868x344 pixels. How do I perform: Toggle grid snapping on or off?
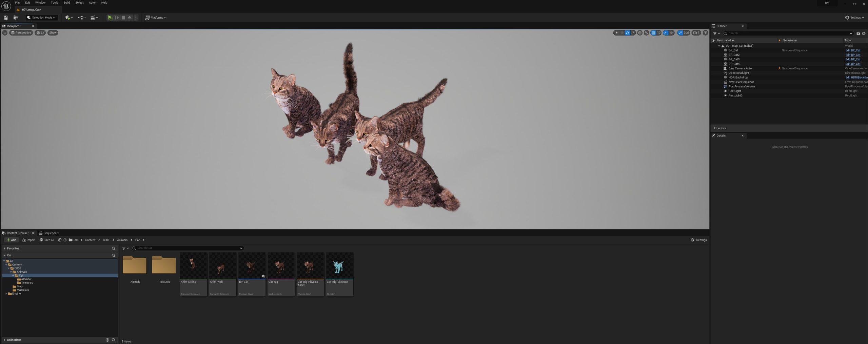point(653,33)
